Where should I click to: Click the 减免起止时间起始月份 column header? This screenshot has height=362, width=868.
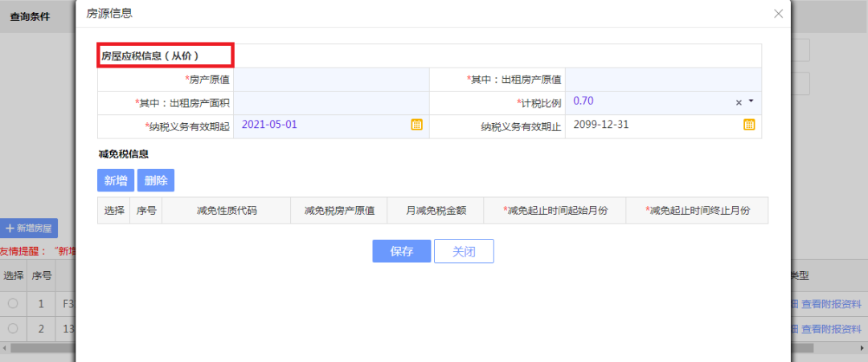(555, 211)
